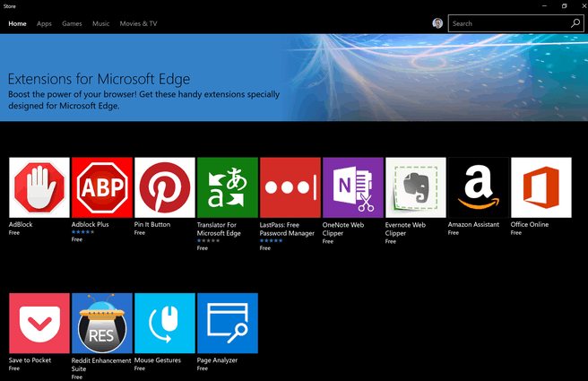588x381 pixels.
Task: Click the AdBlock title text
Action: (x=21, y=225)
